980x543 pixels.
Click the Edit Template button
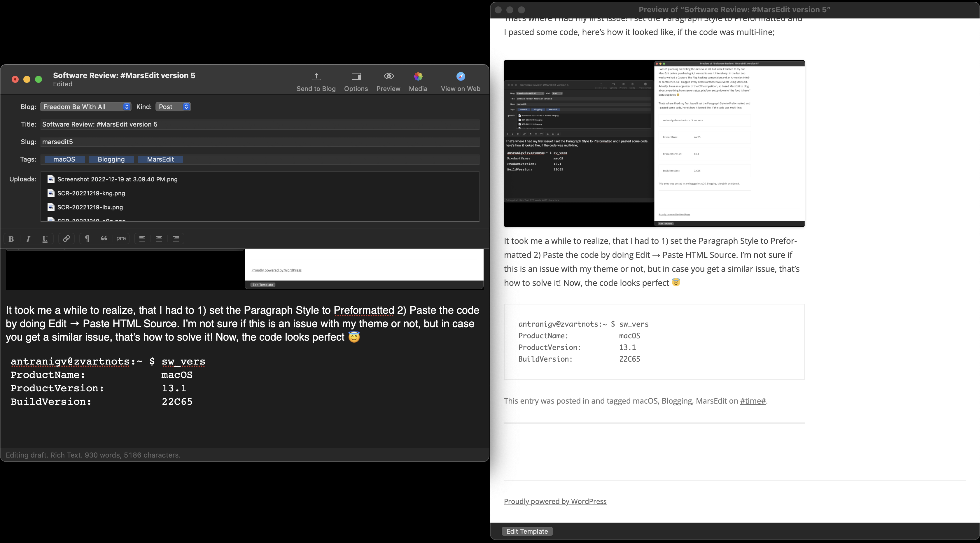(x=527, y=531)
